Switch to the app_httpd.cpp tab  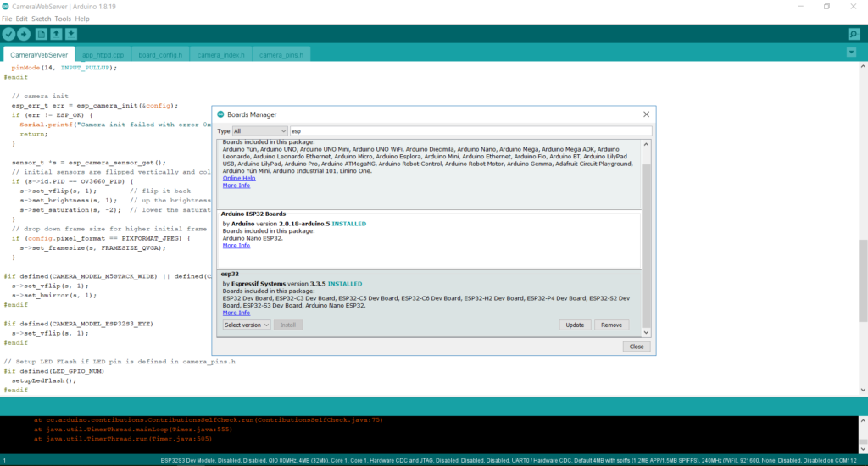click(103, 54)
